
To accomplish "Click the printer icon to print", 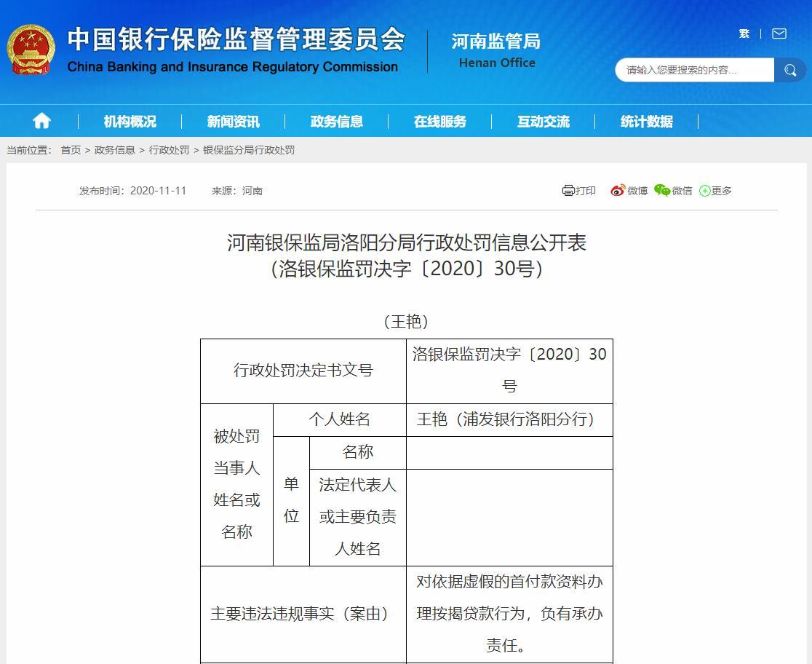I will click(568, 191).
